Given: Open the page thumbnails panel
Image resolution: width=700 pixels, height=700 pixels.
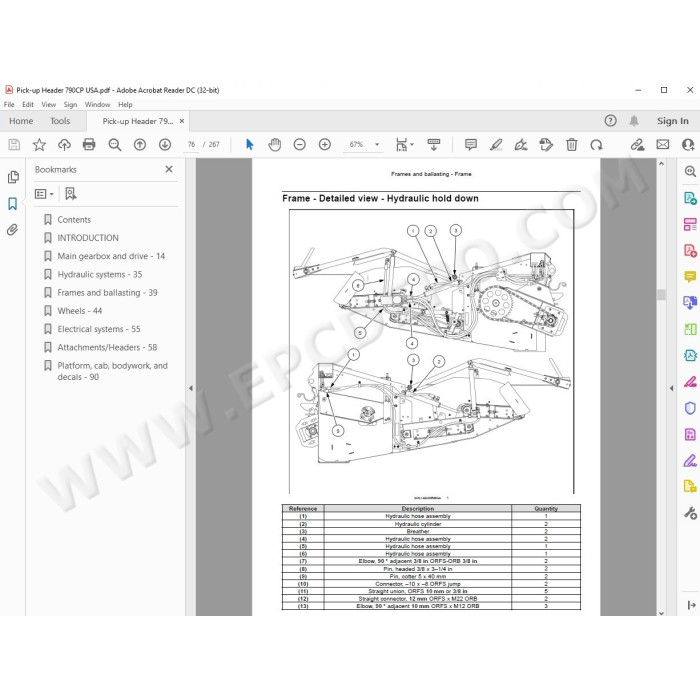Looking at the screenshot, I should 13,177.
